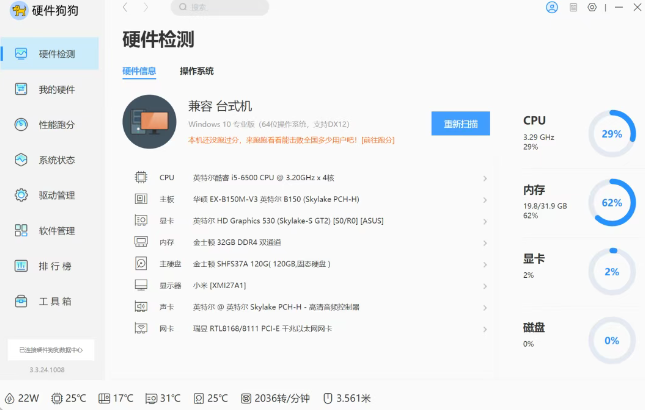Click the 英特尔酷睿 i5-6500 CPU text
Viewport: 645px width, 410px height.
(264, 178)
